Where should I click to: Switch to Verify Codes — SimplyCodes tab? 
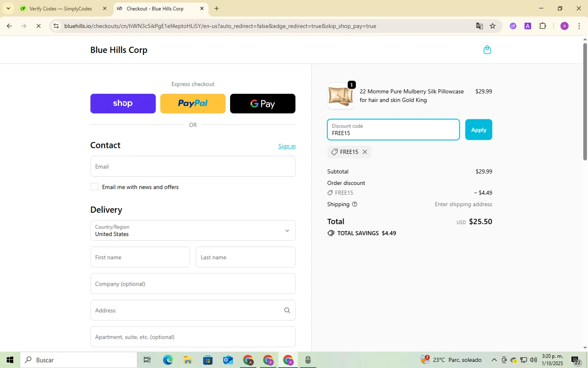[61, 9]
